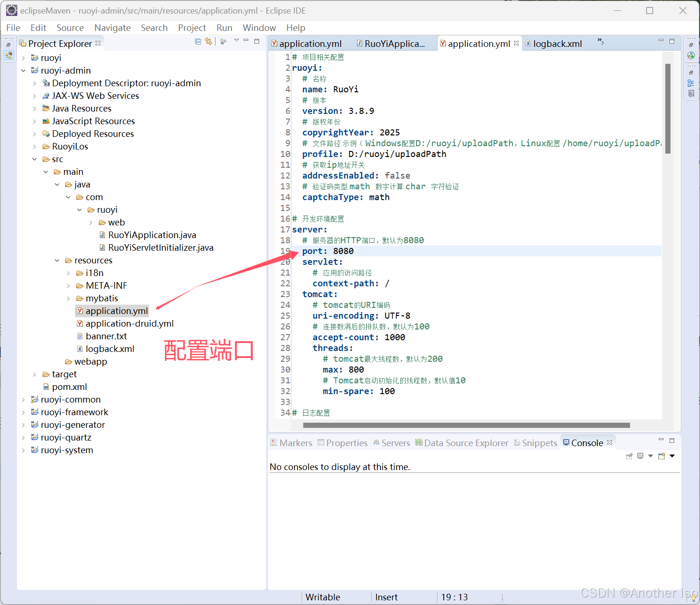Expand the target folder
The height and width of the screenshot is (605, 700).
(x=35, y=374)
